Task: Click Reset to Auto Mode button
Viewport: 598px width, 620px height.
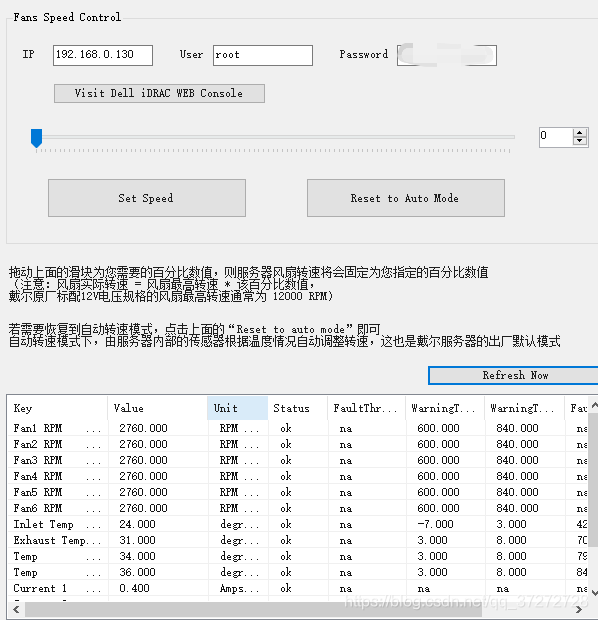Action: pyautogui.click(x=406, y=198)
